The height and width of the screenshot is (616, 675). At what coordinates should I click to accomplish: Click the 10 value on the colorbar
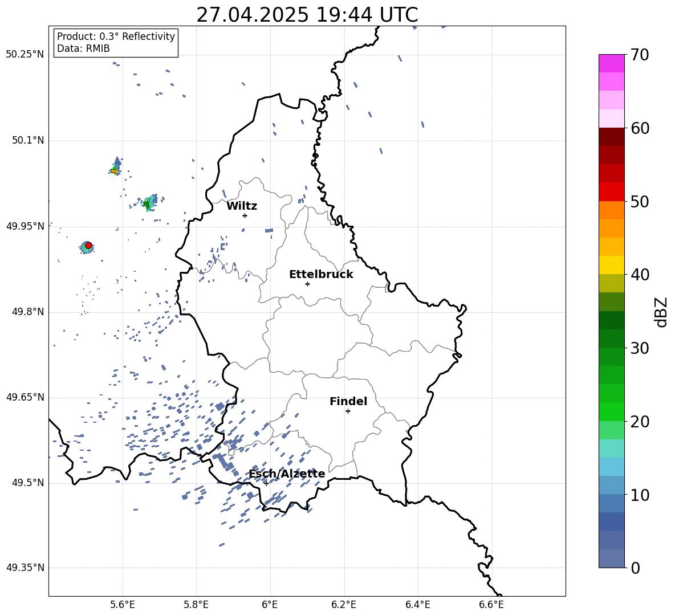coord(640,495)
